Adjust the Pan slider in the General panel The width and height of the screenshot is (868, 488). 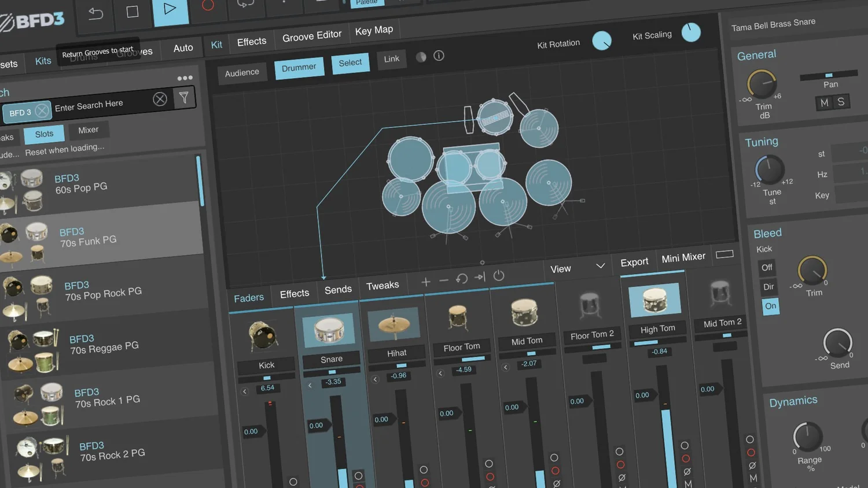tap(829, 75)
